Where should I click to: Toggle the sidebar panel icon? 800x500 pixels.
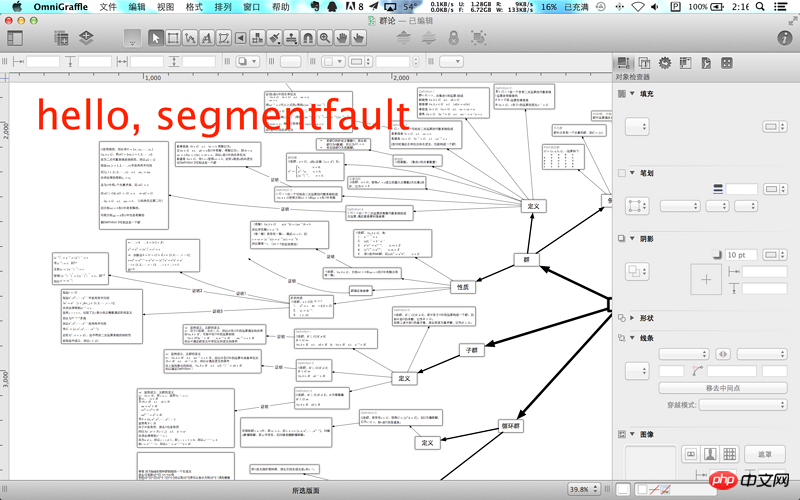15,38
